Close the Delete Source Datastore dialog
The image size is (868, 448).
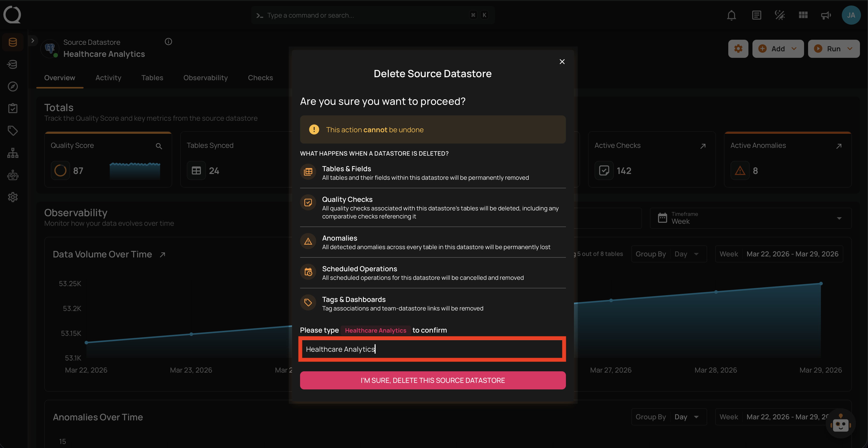tap(562, 62)
